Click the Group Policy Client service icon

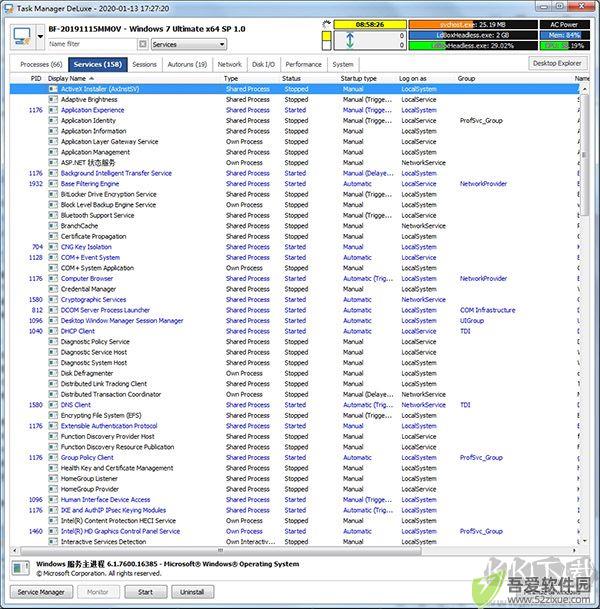point(53,458)
